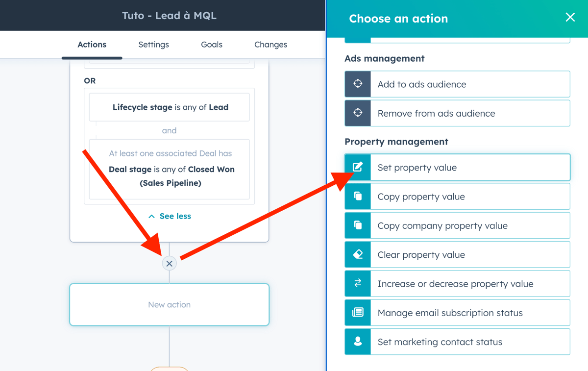Click the Ads management section heading
Screen dimensions: 588x371
point(385,58)
